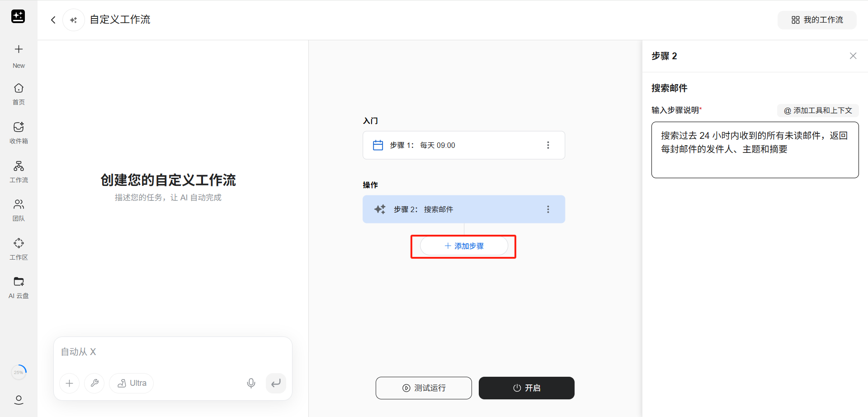Image resolution: width=868 pixels, height=417 pixels.
Task: Open the three-dot menu for 步骤 2
Action: coord(548,209)
